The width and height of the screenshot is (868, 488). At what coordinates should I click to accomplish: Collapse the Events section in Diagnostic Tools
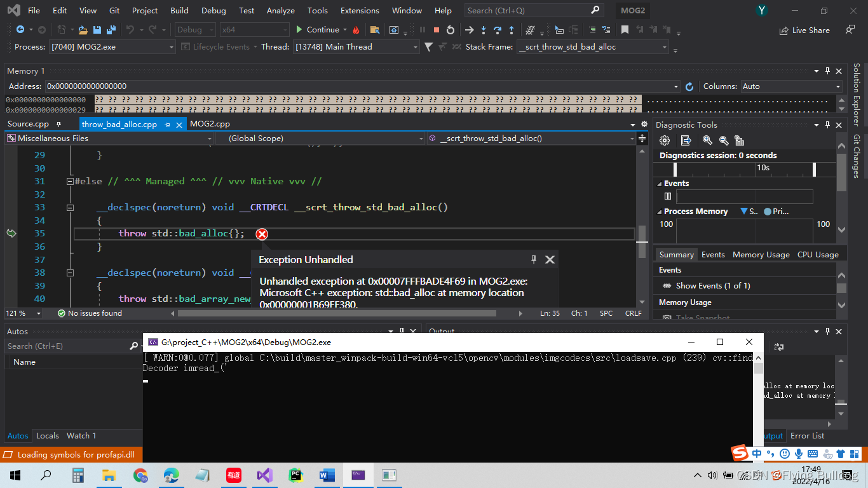(660, 184)
